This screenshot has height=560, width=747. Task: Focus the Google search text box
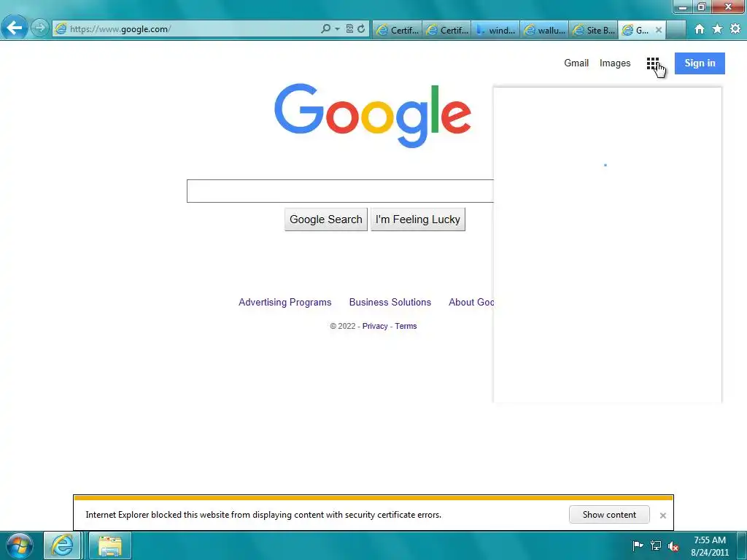pyautogui.click(x=340, y=191)
